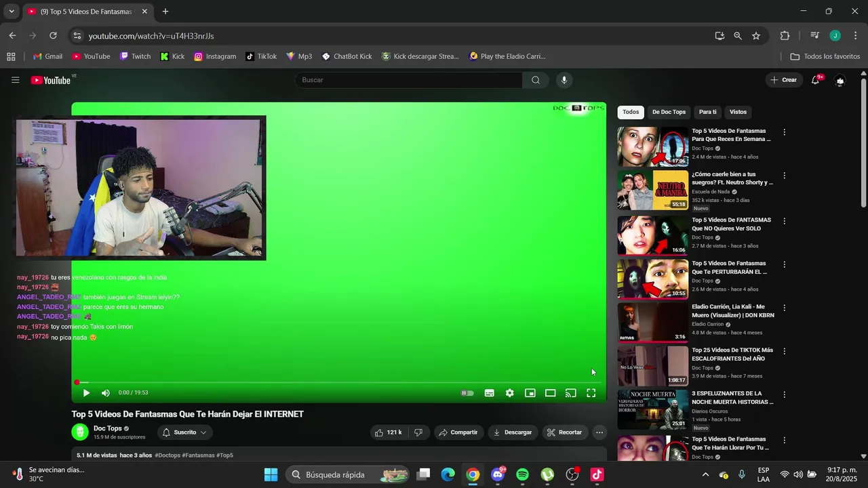This screenshot has width=868, height=488.
Task: Select the Para ti filter chip
Action: pos(707,112)
